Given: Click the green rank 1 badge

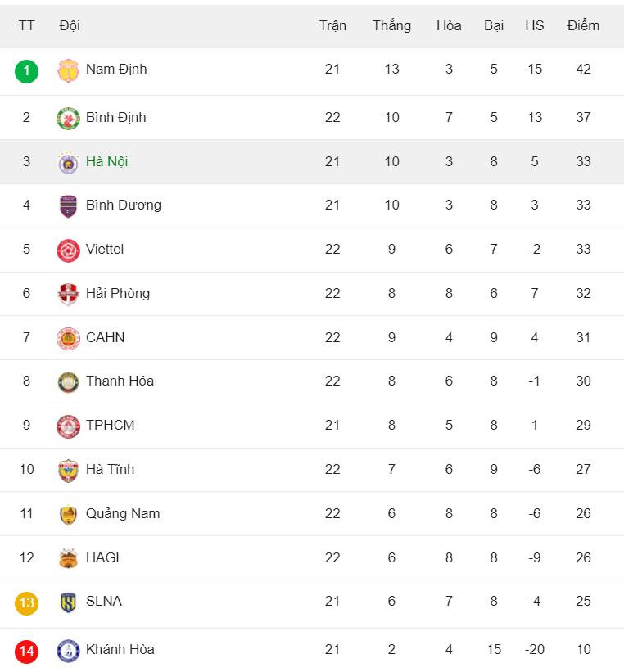Looking at the screenshot, I should [x=26, y=70].
